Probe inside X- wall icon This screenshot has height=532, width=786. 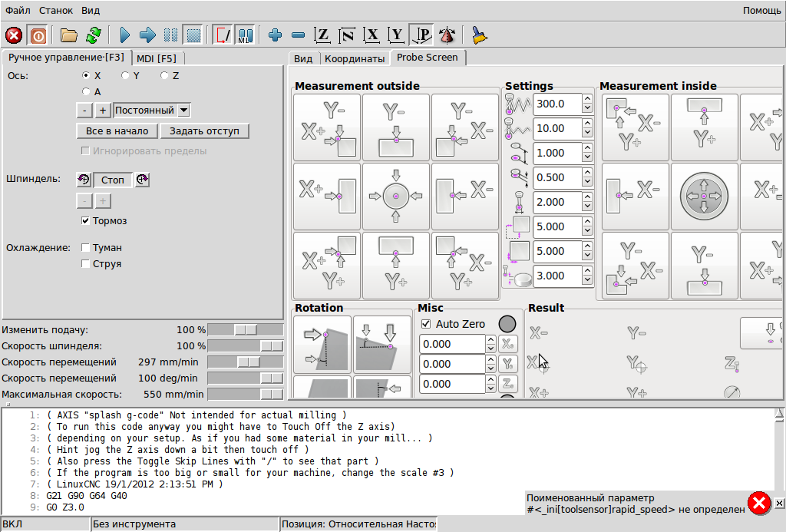(x=635, y=196)
